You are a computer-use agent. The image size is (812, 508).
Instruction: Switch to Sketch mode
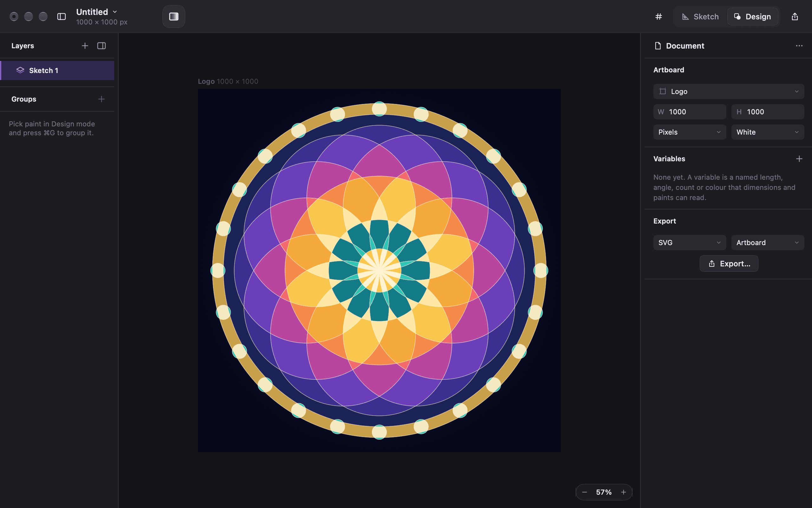coord(700,17)
